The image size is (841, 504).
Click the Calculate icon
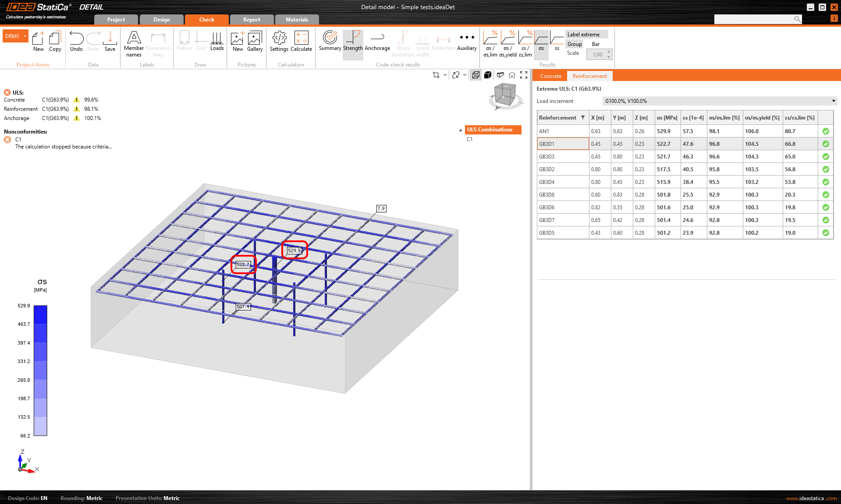point(301,42)
